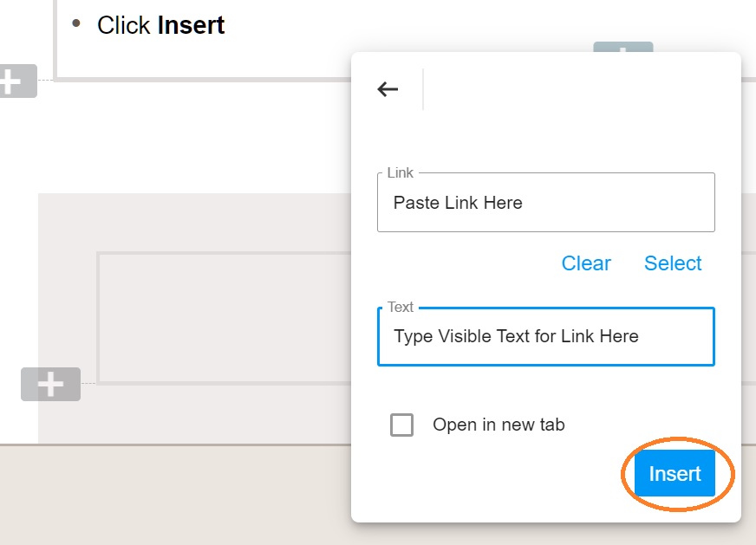Focus the Type Visible Text for Link field
The height and width of the screenshot is (545, 756).
546,336
